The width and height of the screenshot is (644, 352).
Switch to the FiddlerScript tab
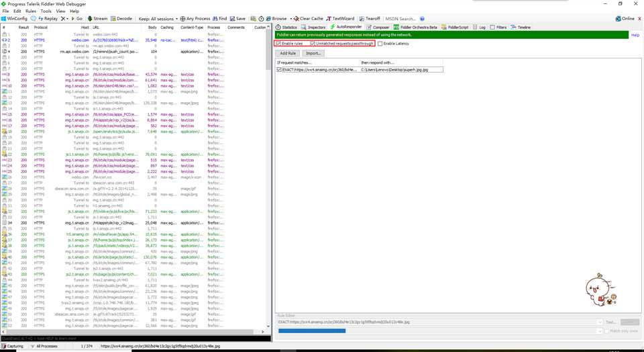point(455,27)
